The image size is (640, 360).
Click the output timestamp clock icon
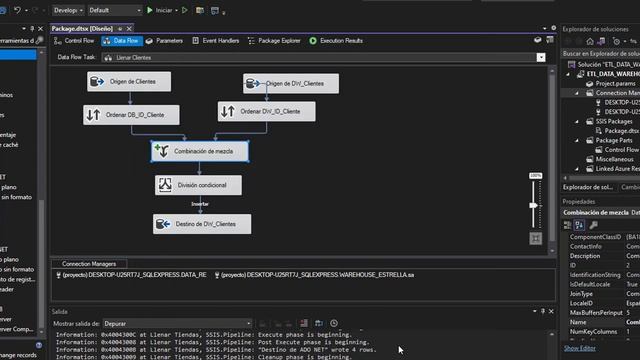coord(334,323)
